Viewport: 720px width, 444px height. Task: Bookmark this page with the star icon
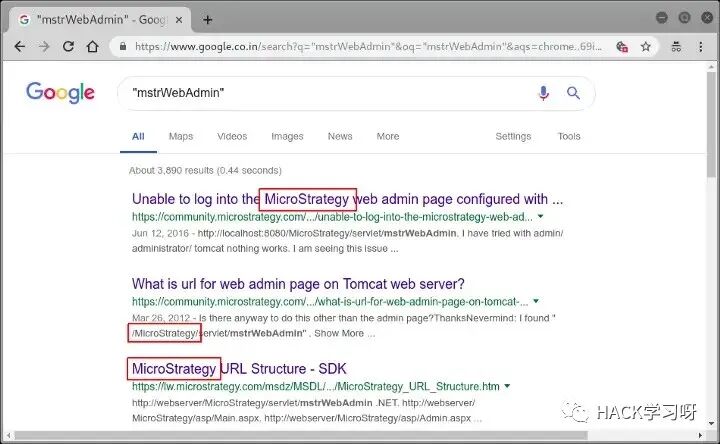[x=646, y=46]
